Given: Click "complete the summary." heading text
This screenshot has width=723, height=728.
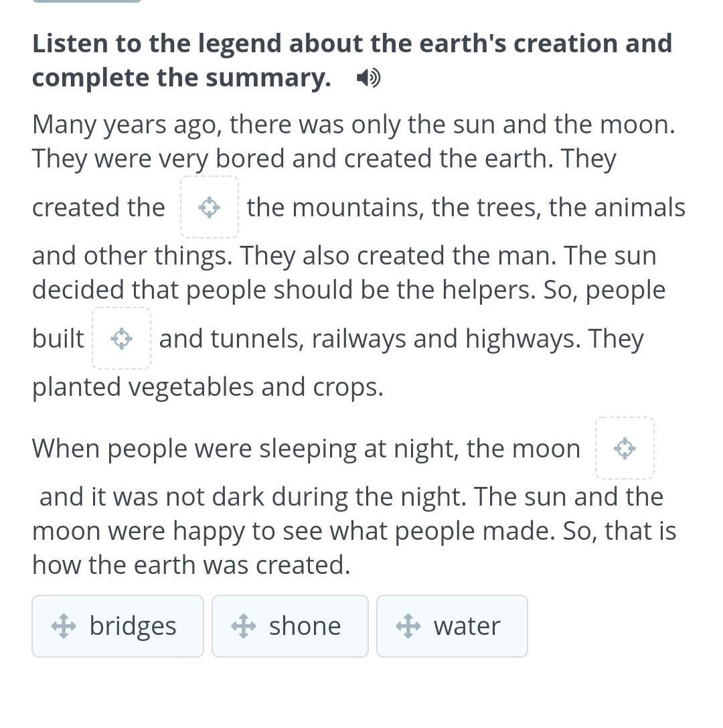Looking at the screenshot, I should (x=181, y=78).
